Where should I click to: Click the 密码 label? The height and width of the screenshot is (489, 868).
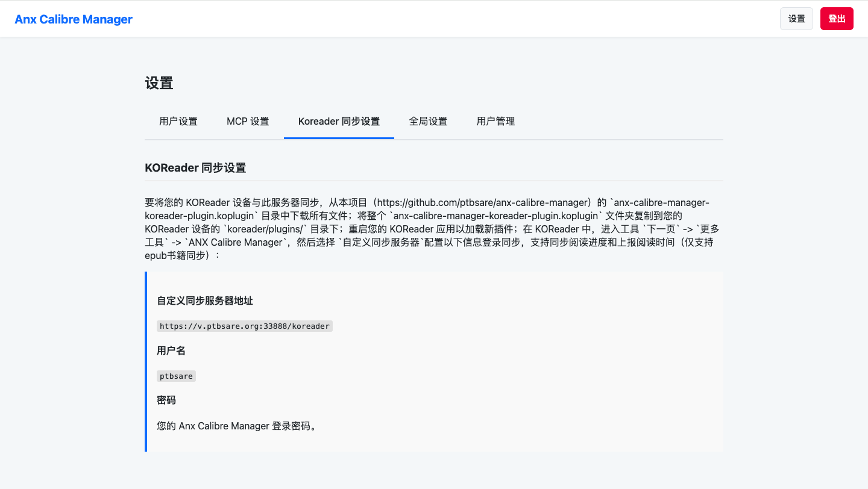tap(166, 400)
